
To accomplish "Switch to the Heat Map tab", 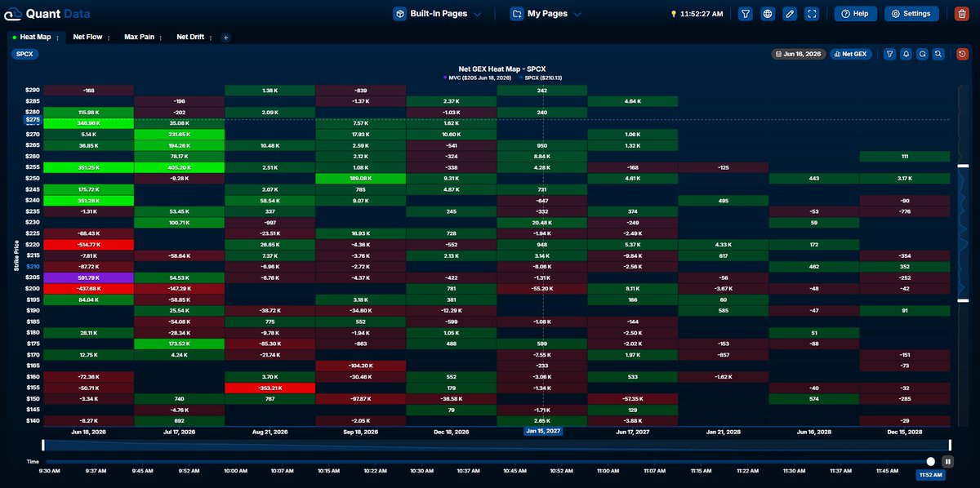I will 34,38.
